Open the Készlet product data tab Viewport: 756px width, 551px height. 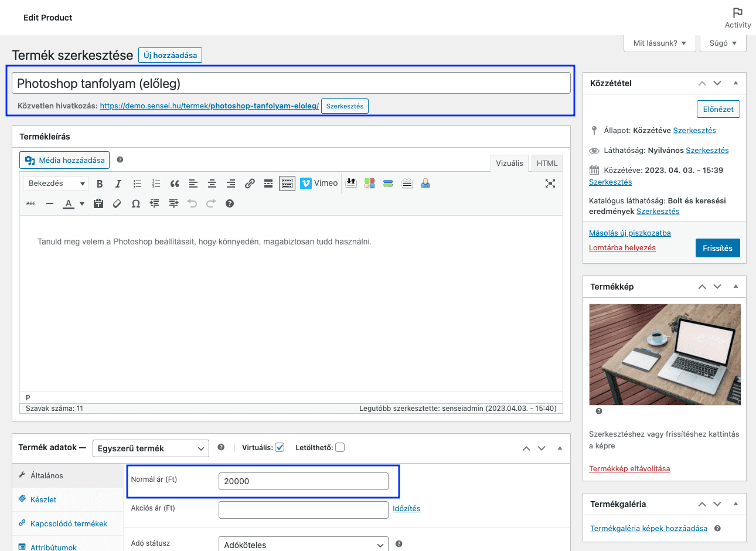pyautogui.click(x=67, y=499)
